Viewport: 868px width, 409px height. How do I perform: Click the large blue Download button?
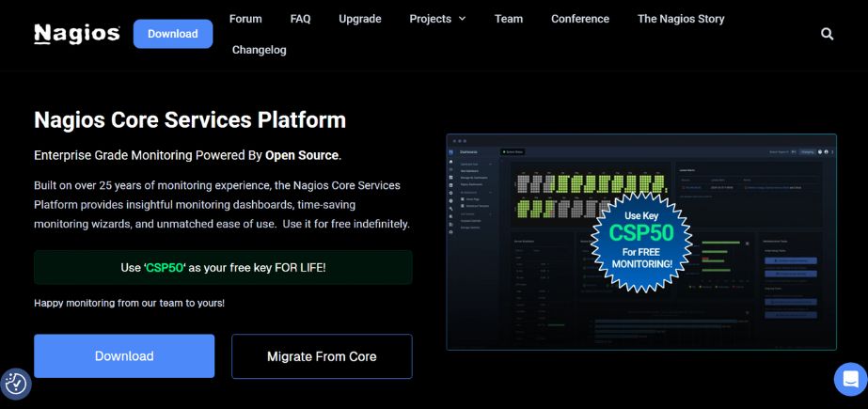[124, 355]
